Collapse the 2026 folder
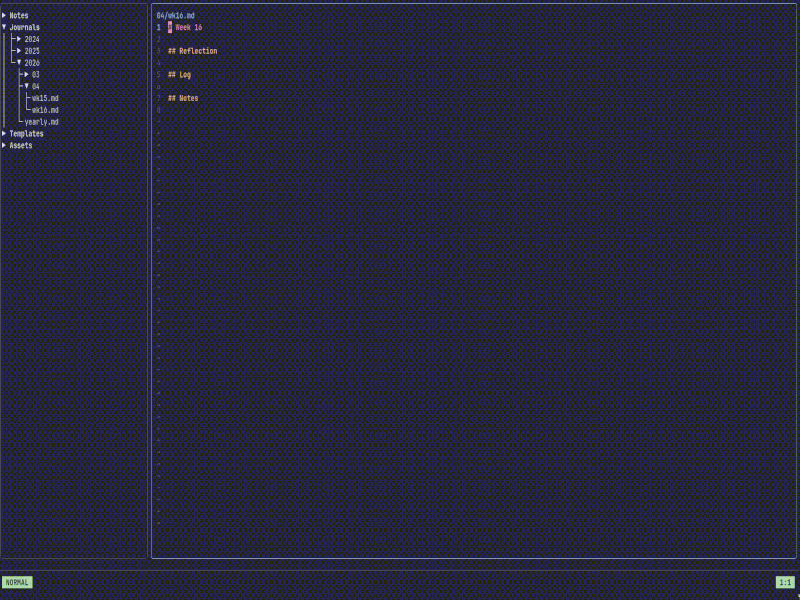This screenshot has width=800, height=600. coord(19,62)
